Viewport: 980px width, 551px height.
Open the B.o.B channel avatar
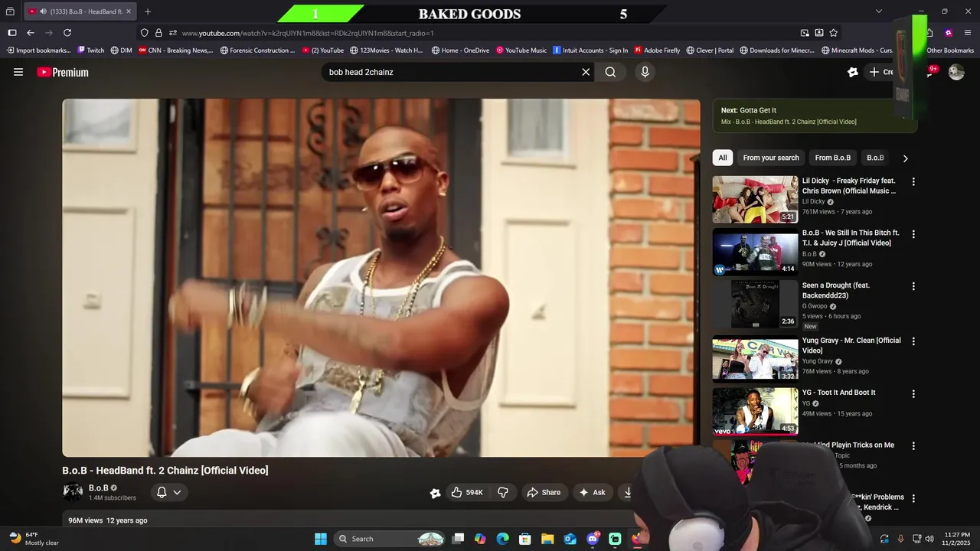[73, 492]
